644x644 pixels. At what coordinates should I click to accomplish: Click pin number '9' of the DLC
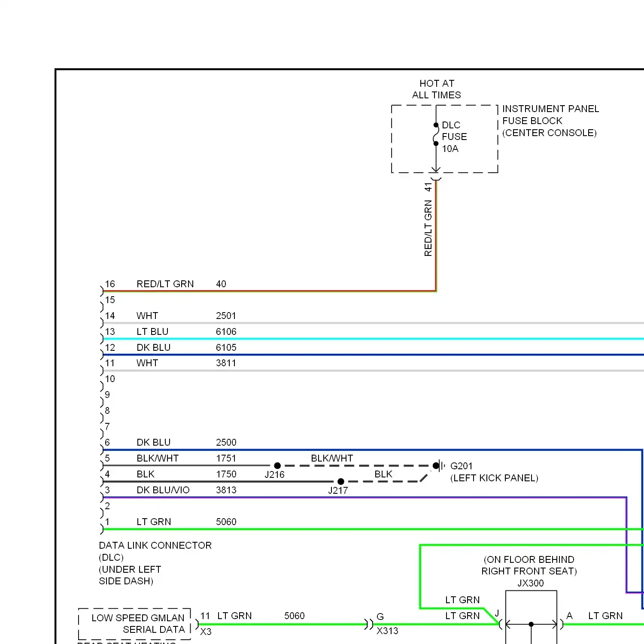click(107, 395)
